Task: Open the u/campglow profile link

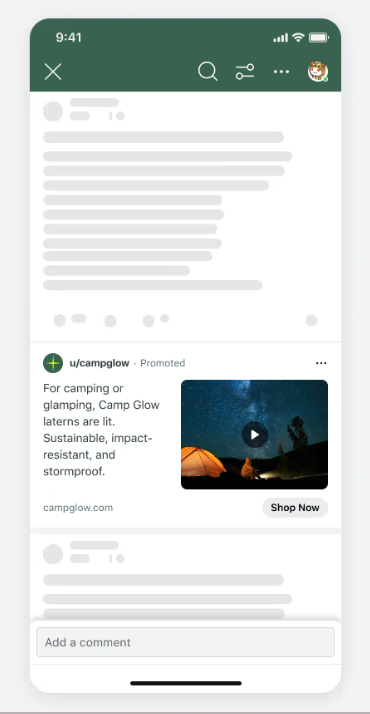Action: pyautogui.click(x=99, y=363)
